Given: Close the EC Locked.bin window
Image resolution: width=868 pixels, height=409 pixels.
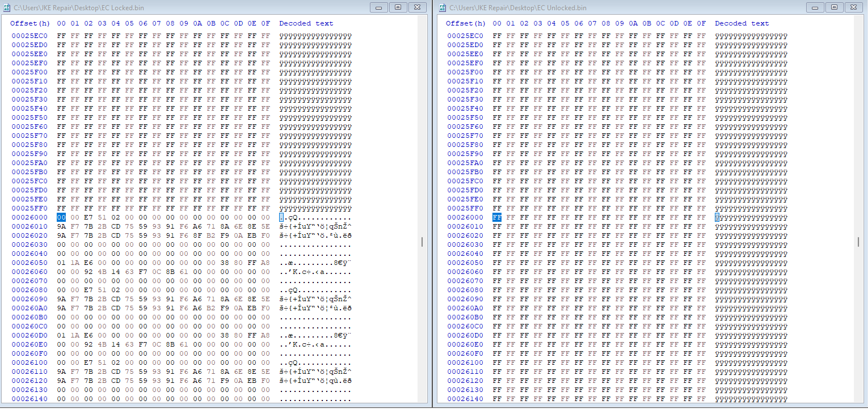Looking at the screenshot, I should point(417,7).
